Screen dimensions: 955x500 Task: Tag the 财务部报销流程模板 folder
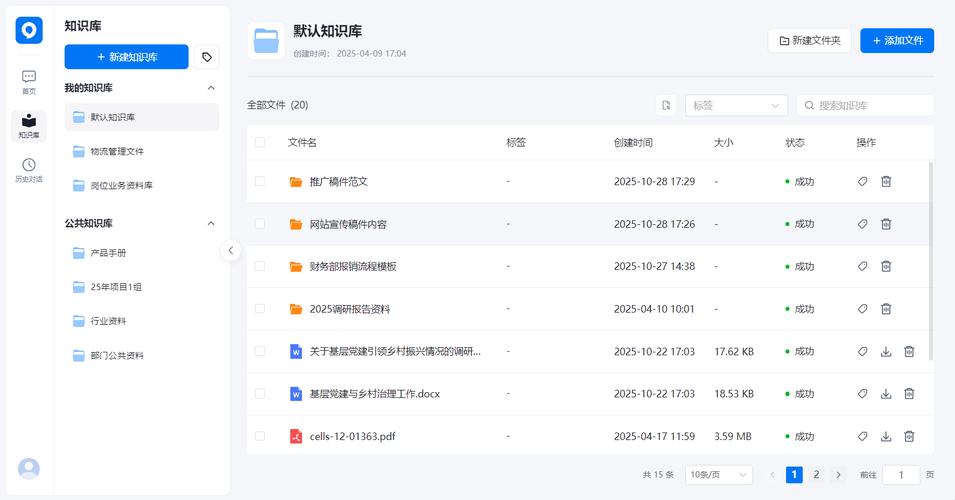point(862,266)
